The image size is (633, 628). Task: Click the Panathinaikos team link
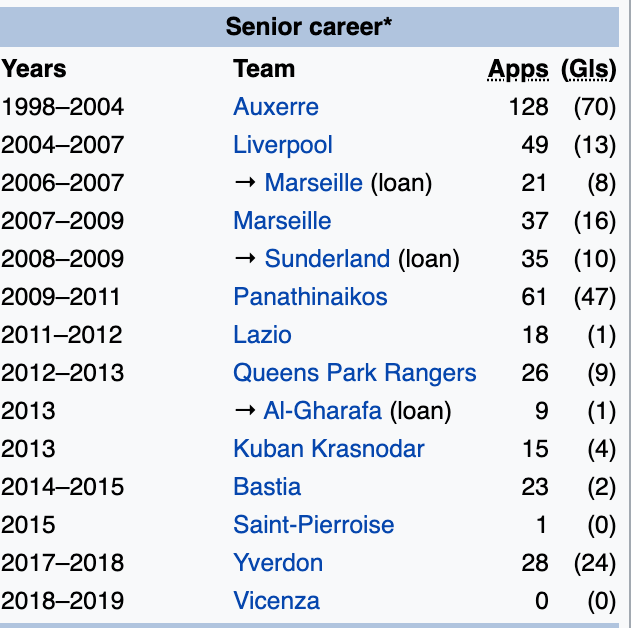pos(310,297)
